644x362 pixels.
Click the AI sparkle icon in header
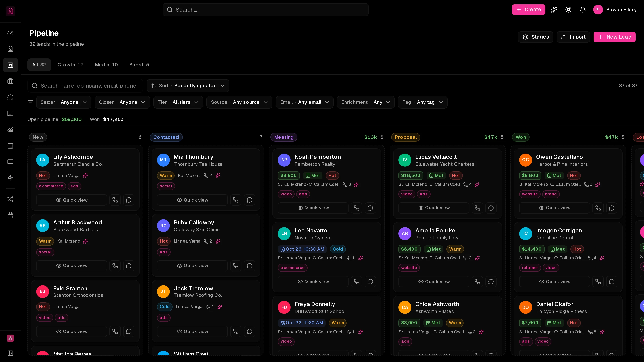pyautogui.click(x=554, y=9)
